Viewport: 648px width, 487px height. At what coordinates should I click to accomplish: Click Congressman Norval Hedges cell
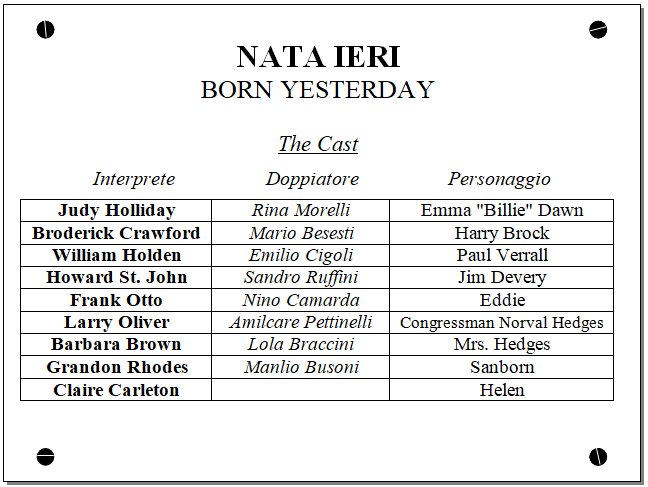502,322
